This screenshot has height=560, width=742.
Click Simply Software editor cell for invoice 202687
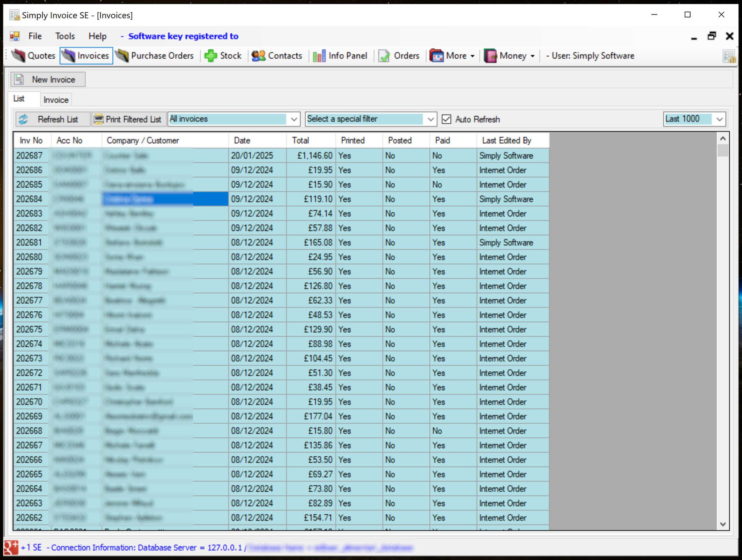[x=513, y=155]
